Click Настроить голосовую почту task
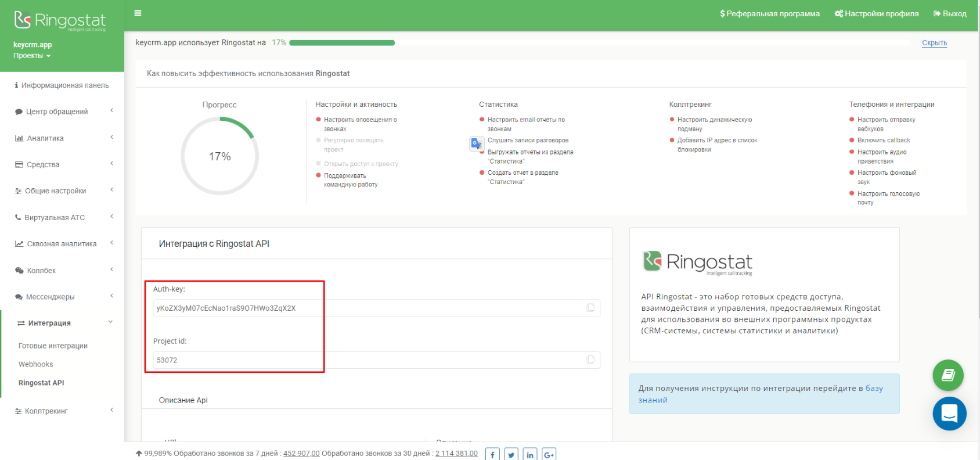The width and height of the screenshot is (980, 460). [888, 198]
